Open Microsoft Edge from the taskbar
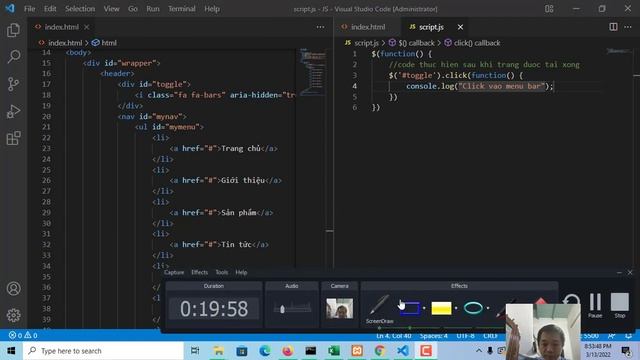 264,351
